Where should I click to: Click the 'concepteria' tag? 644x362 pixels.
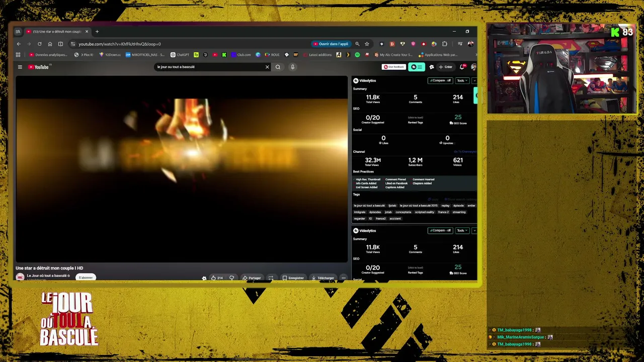[403, 212]
